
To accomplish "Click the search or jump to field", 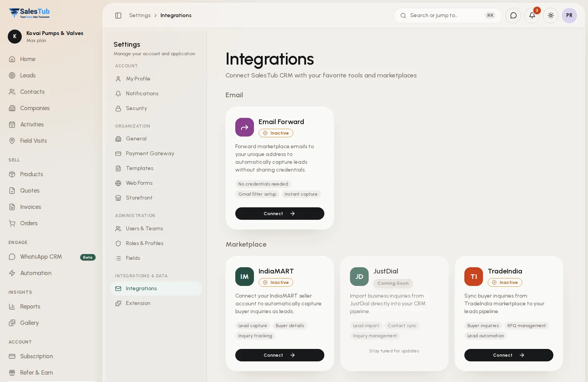I will 448,16.
